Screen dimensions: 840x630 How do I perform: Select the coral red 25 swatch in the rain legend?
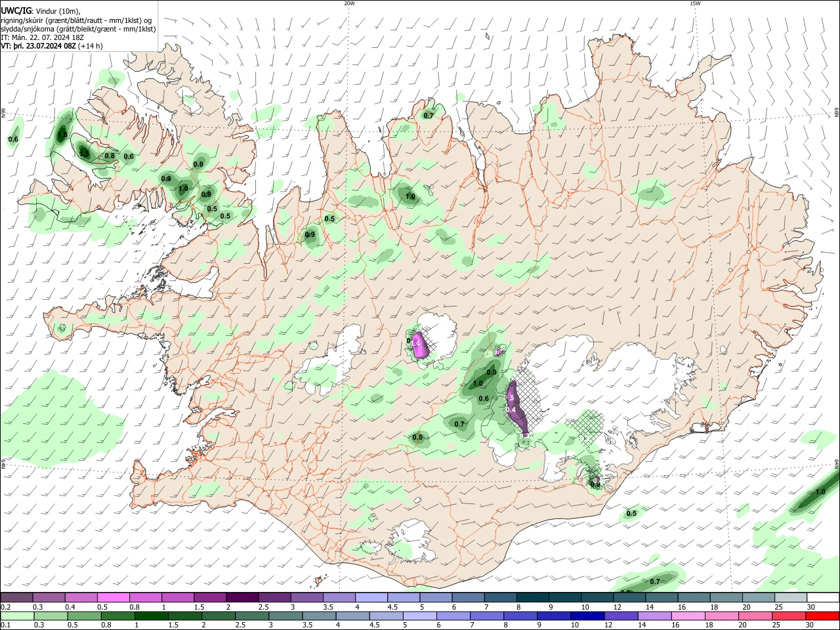(x=789, y=616)
